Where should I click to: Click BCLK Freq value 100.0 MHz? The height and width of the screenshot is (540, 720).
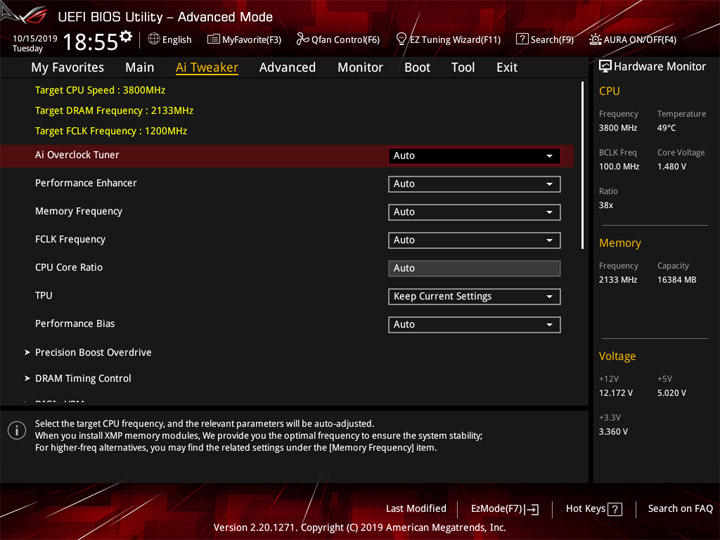point(619,167)
